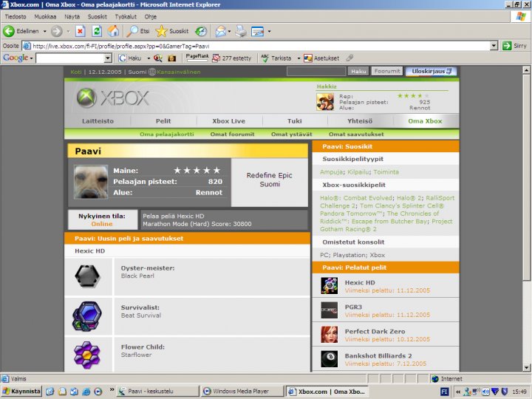
Task: Open the Forward button dropdown arrow
Action: point(68,31)
